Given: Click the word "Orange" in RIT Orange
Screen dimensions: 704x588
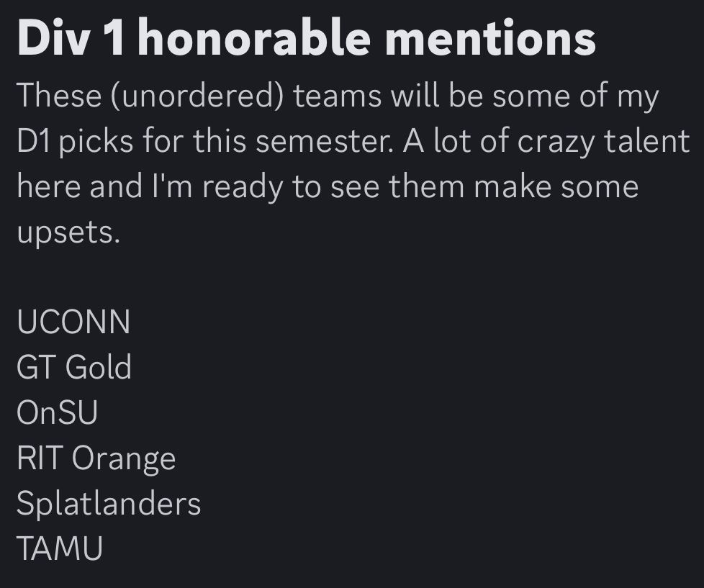Looking at the screenshot, I should point(124,458).
